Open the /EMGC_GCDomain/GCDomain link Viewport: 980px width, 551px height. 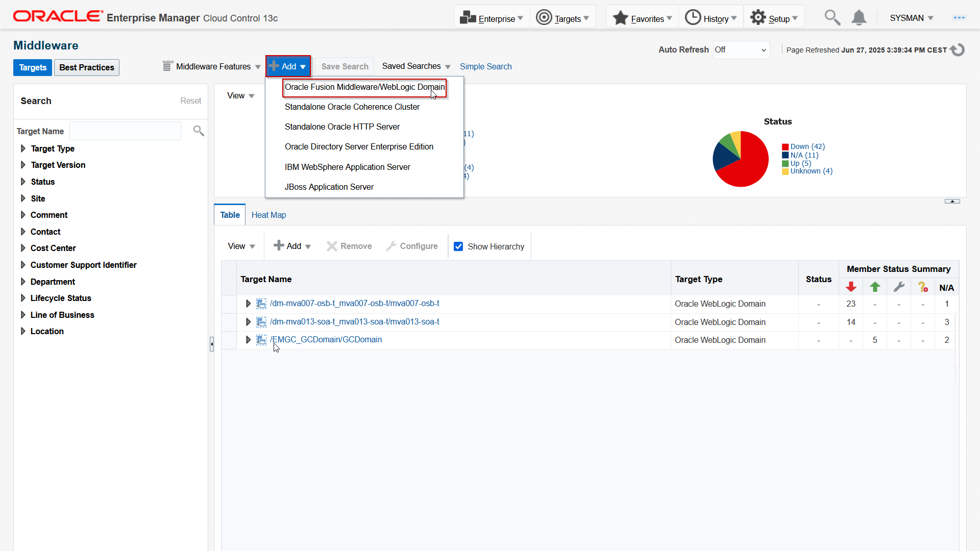click(x=326, y=339)
